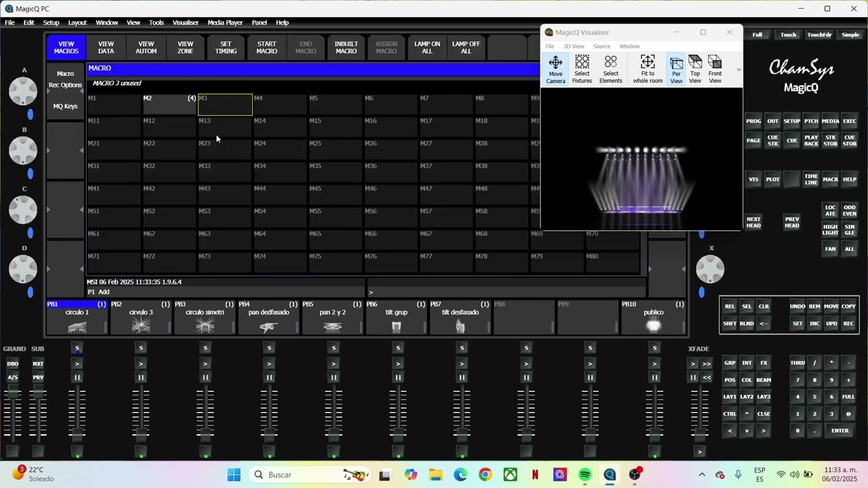
Task: Open Google Chrome from the taskbar
Action: tap(485, 474)
